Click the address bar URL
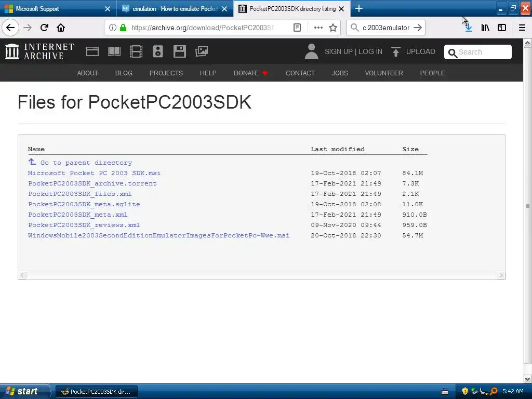The height and width of the screenshot is (399, 532). (x=203, y=28)
